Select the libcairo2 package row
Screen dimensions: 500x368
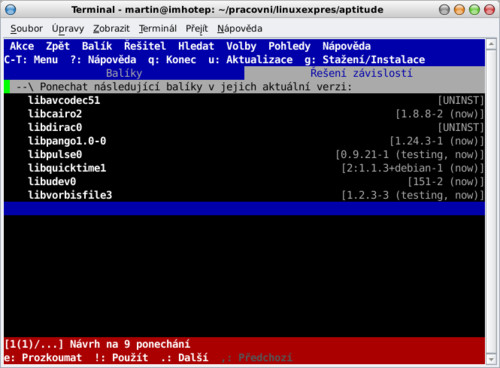(x=244, y=114)
